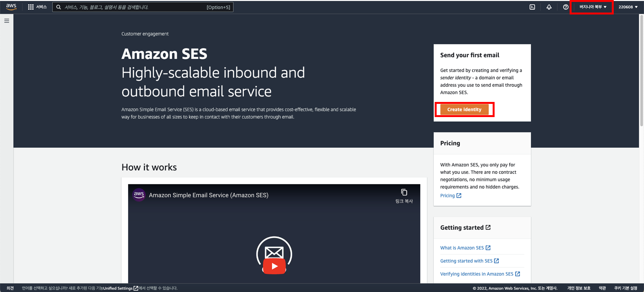The height and width of the screenshot is (292, 644).
Task: Click external icon beside Verifying identities link
Action: [x=517, y=274]
